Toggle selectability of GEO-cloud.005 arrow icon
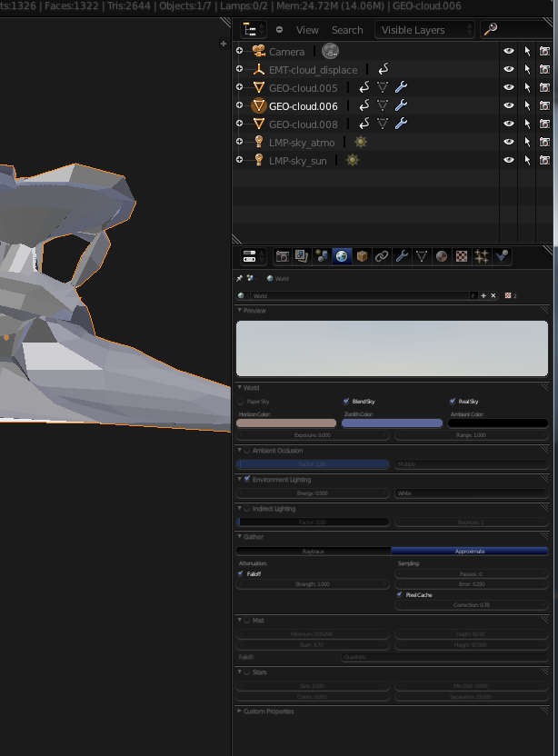 [527, 87]
